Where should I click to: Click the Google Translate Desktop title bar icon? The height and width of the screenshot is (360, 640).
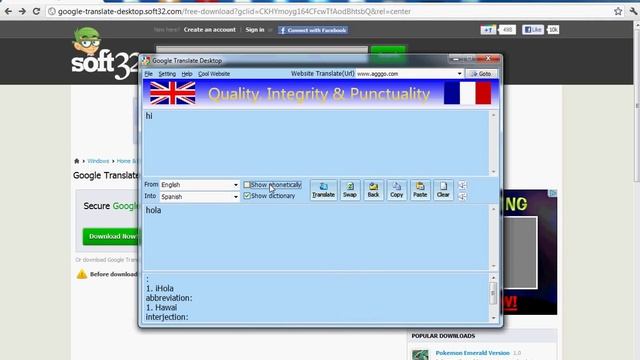tap(146, 60)
